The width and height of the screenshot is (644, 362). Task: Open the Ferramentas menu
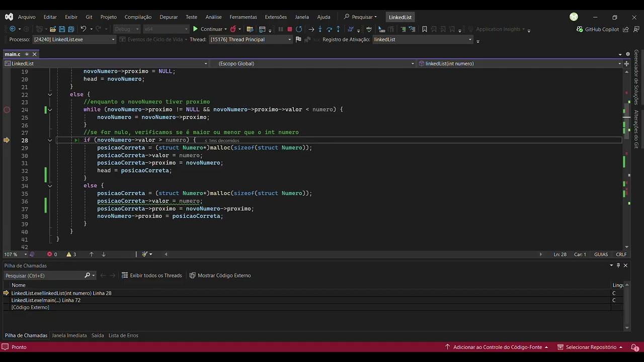243,17
